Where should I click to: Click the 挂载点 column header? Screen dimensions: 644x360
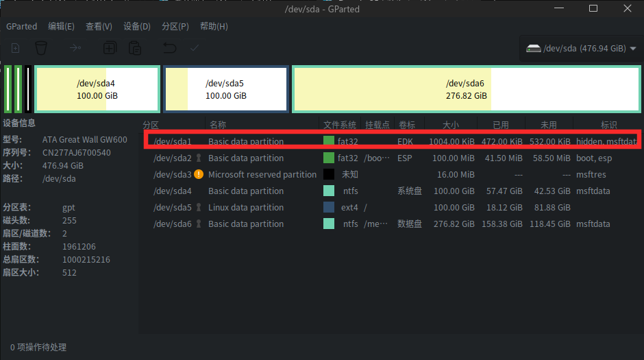coord(377,125)
